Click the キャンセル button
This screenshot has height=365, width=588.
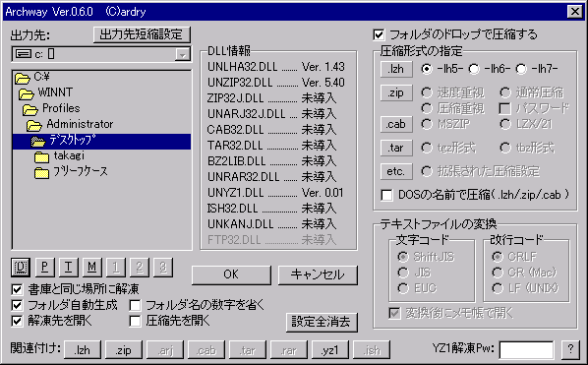point(318,274)
